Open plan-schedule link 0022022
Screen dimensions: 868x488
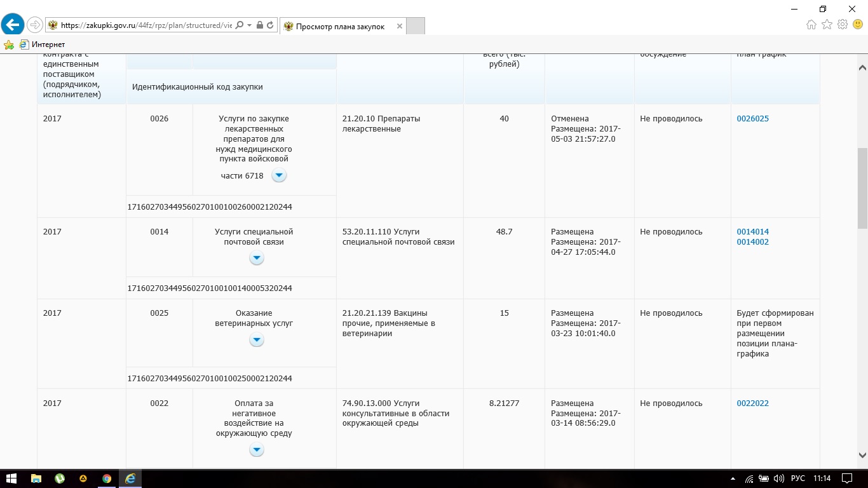[x=752, y=403]
